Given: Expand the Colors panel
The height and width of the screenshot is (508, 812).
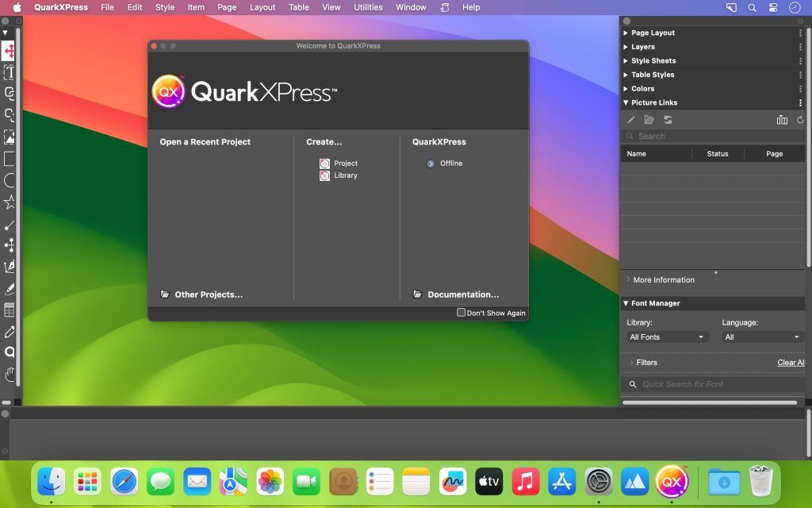Looking at the screenshot, I should click(626, 88).
